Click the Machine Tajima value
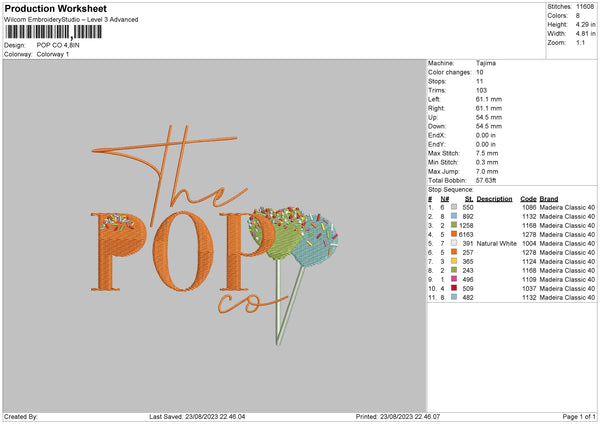 click(485, 63)
